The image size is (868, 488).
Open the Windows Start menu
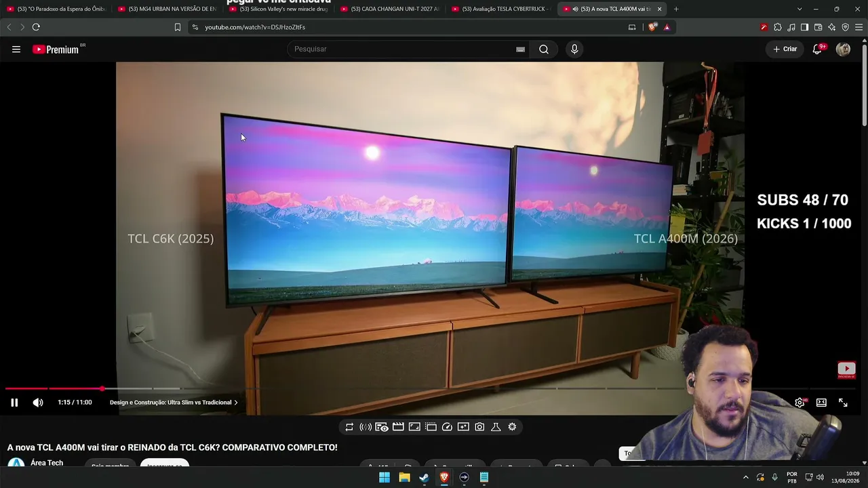pos(384,477)
